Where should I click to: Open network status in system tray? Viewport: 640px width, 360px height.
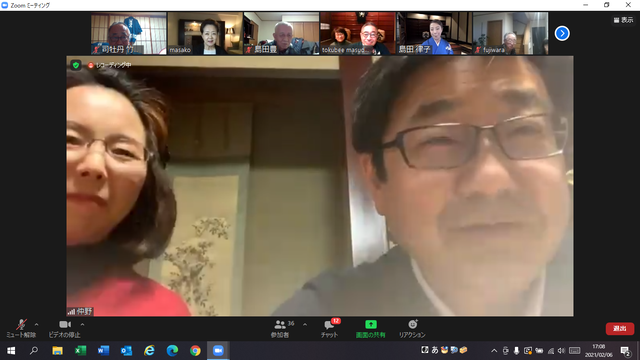(x=551, y=351)
